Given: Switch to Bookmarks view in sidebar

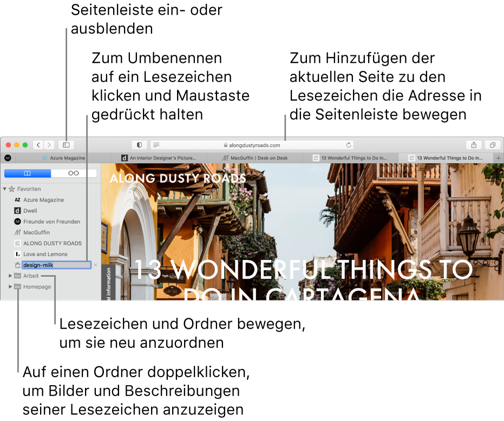Looking at the screenshot, I should tap(28, 173).
